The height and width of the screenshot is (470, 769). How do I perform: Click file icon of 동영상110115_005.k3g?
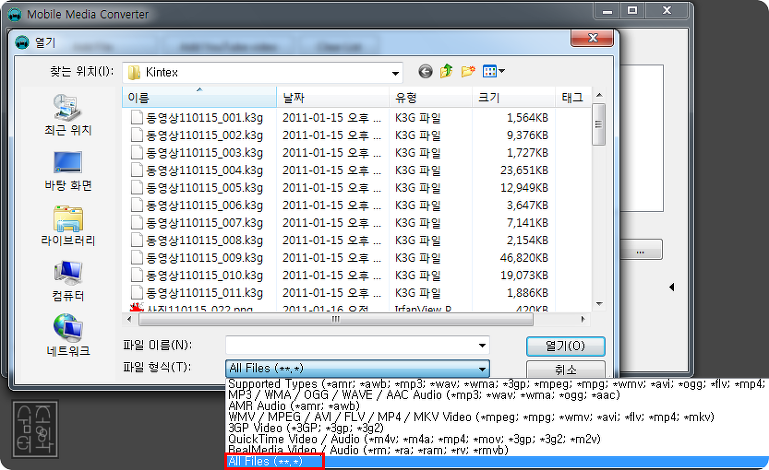137,188
